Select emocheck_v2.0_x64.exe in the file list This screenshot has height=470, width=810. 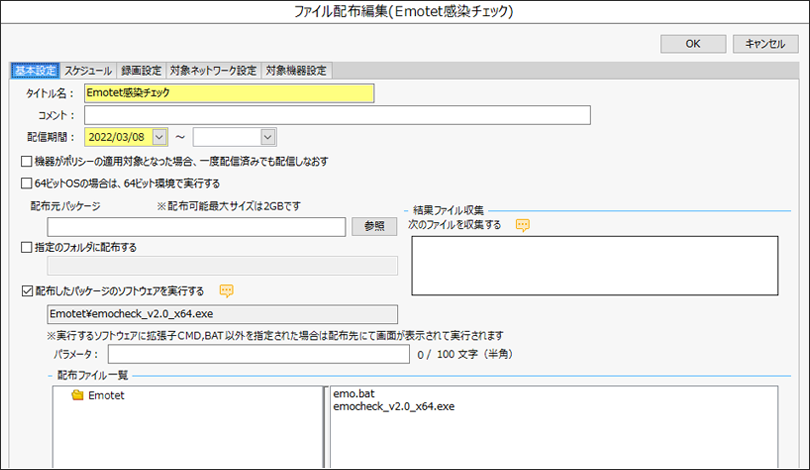pos(394,406)
